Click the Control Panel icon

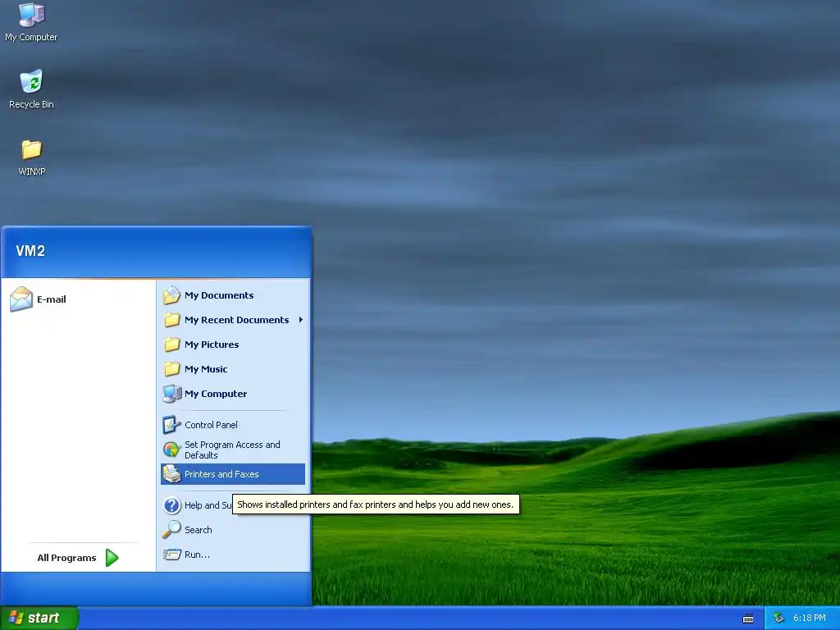[172, 425]
